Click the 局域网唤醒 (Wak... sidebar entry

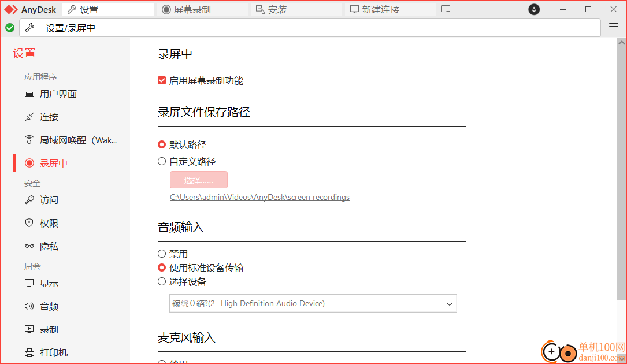[x=79, y=140]
